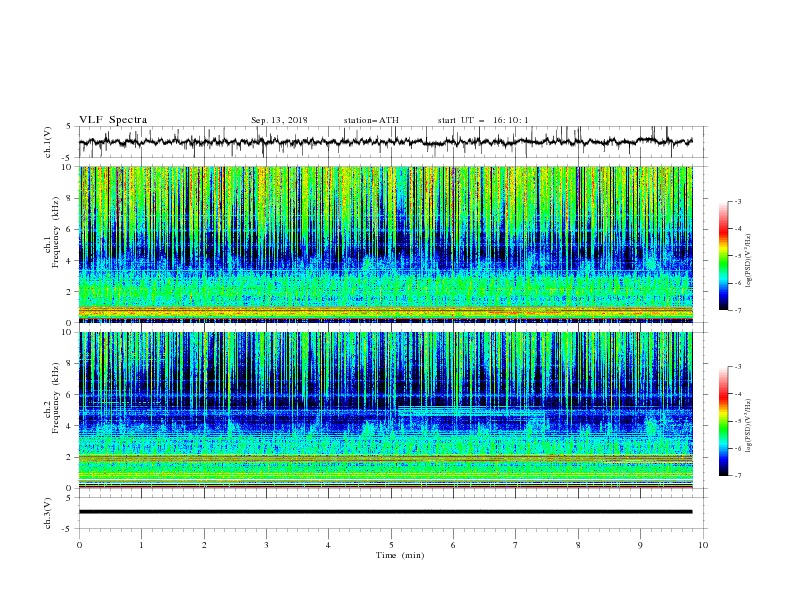
Task: Click the "start UT = 16:10:1" header text
Action: 483,120
